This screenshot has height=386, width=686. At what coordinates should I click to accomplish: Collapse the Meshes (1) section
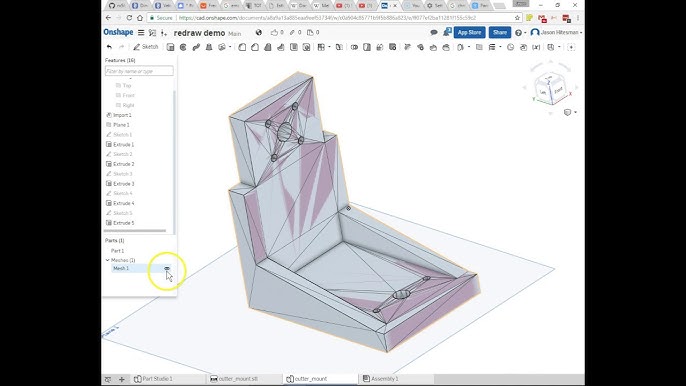[108, 260]
